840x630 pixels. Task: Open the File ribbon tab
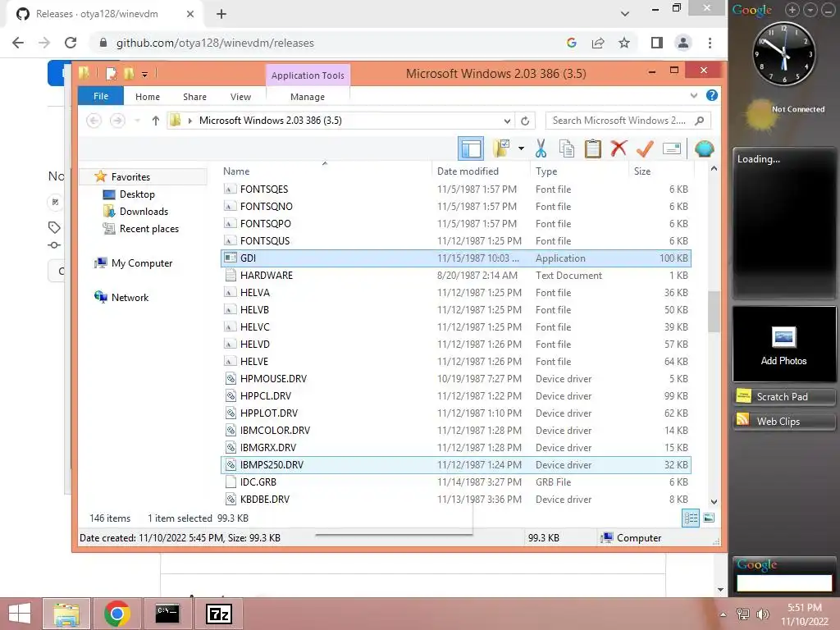tap(101, 96)
